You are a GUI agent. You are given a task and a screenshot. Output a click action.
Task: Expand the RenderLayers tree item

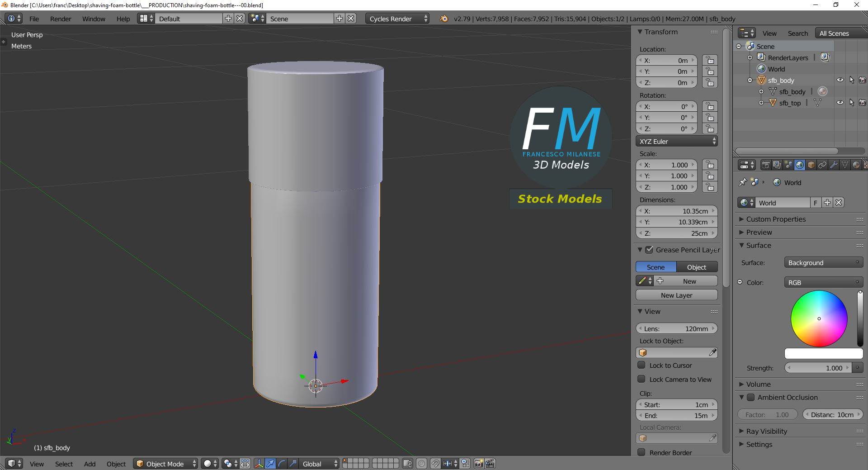tap(750, 57)
